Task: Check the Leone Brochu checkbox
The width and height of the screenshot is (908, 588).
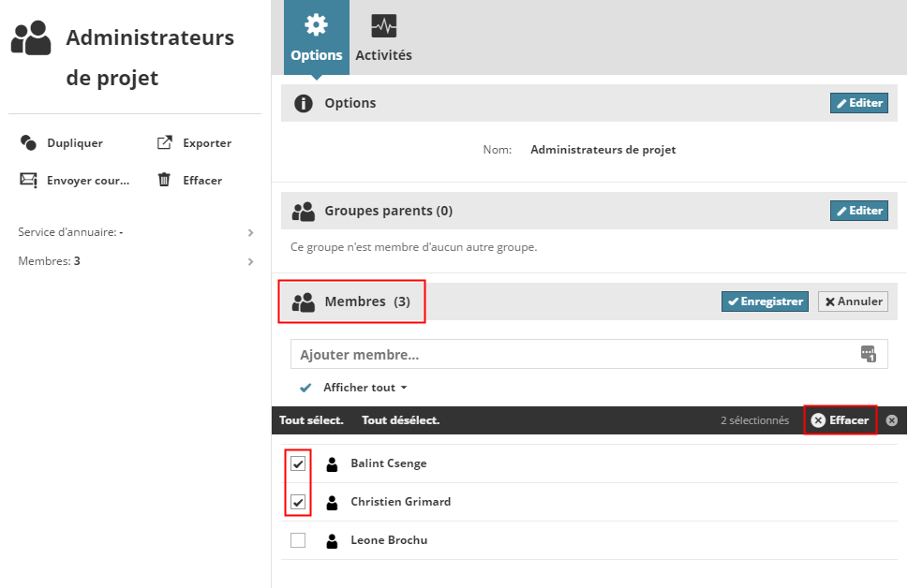Action: click(298, 540)
